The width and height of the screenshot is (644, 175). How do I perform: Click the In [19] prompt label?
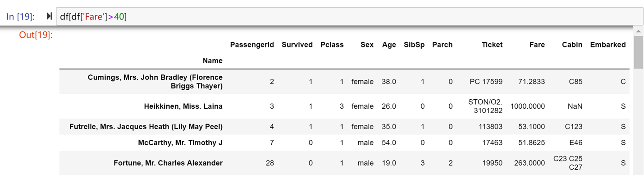click(x=20, y=17)
